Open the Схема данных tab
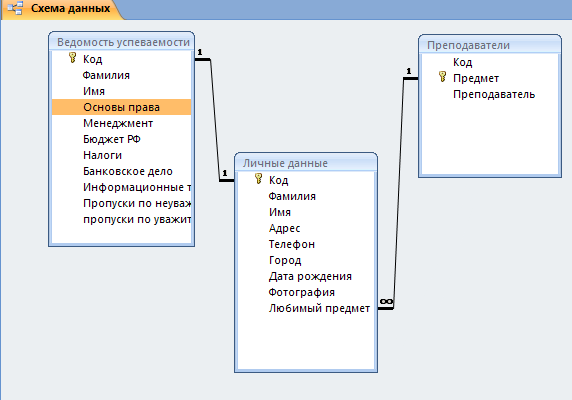Image resolution: width=572 pixels, height=400 pixels. [62, 9]
